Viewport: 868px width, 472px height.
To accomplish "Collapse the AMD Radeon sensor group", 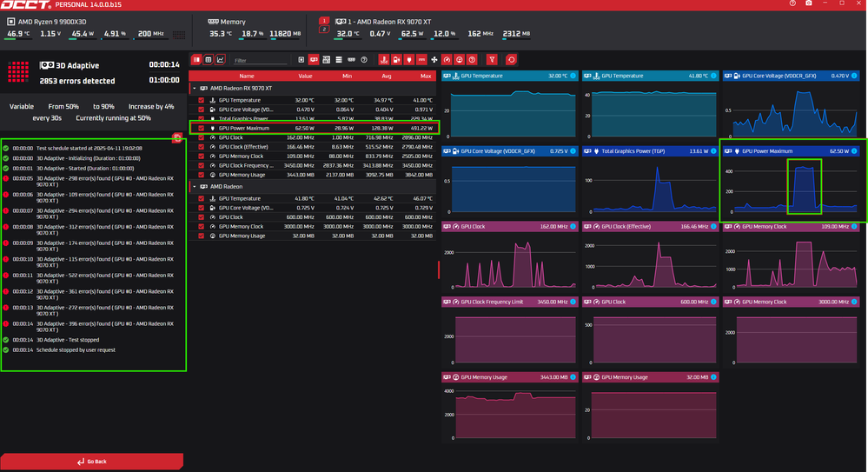I will [x=195, y=187].
